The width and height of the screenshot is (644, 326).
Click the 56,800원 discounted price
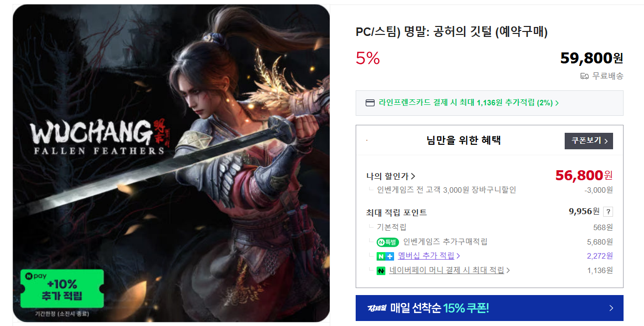pyautogui.click(x=584, y=175)
